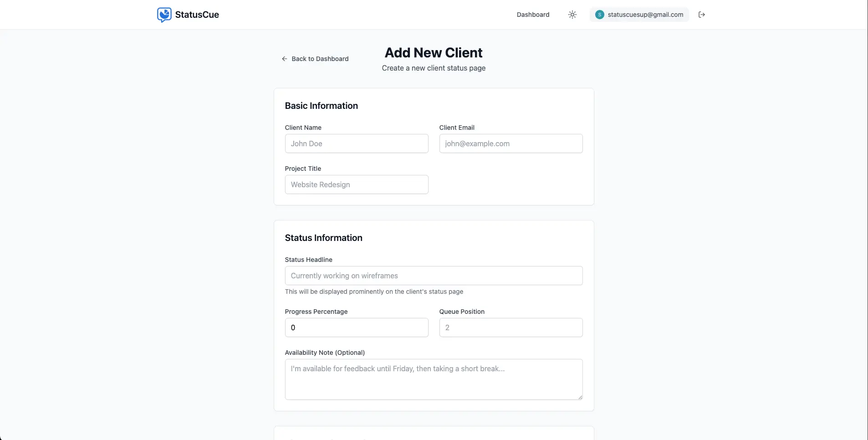This screenshot has width=868, height=440.
Task: Click the StatusCue brand name
Action: 197,15
